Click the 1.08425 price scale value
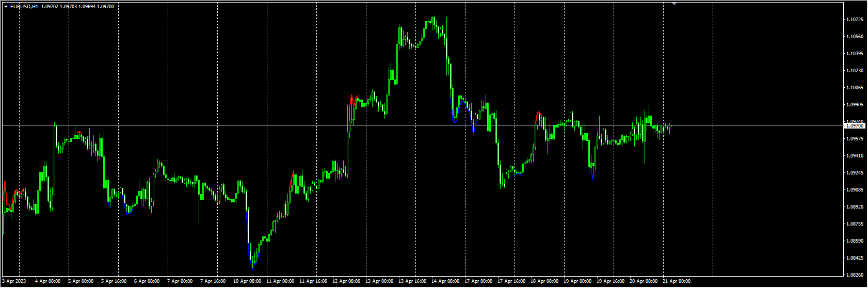 click(x=855, y=258)
